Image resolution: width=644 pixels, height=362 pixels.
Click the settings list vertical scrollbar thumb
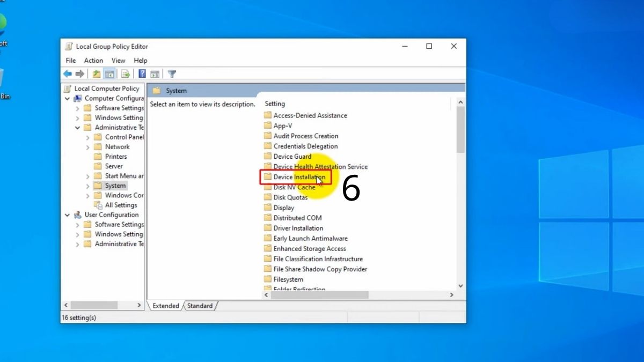tap(460, 129)
